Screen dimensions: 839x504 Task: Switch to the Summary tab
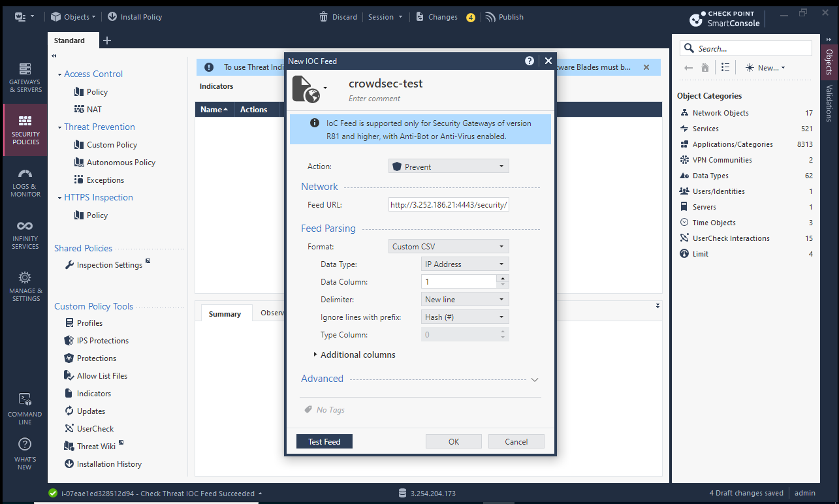225,314
